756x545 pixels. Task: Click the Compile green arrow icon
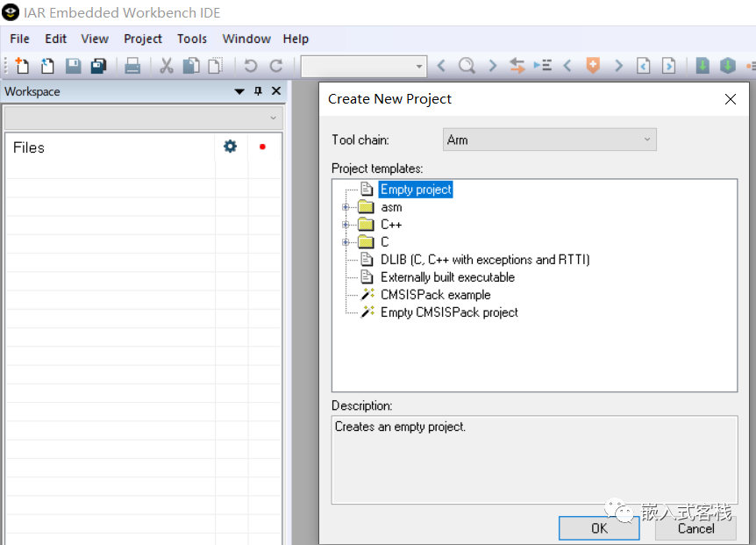click(x=703, y=65)
